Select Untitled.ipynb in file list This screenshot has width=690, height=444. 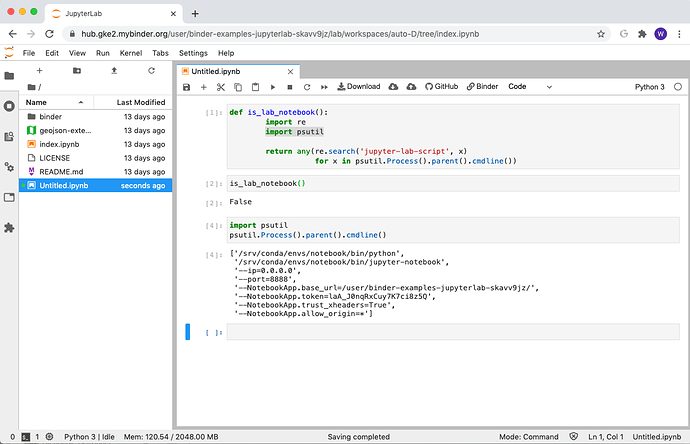(95, 185)
